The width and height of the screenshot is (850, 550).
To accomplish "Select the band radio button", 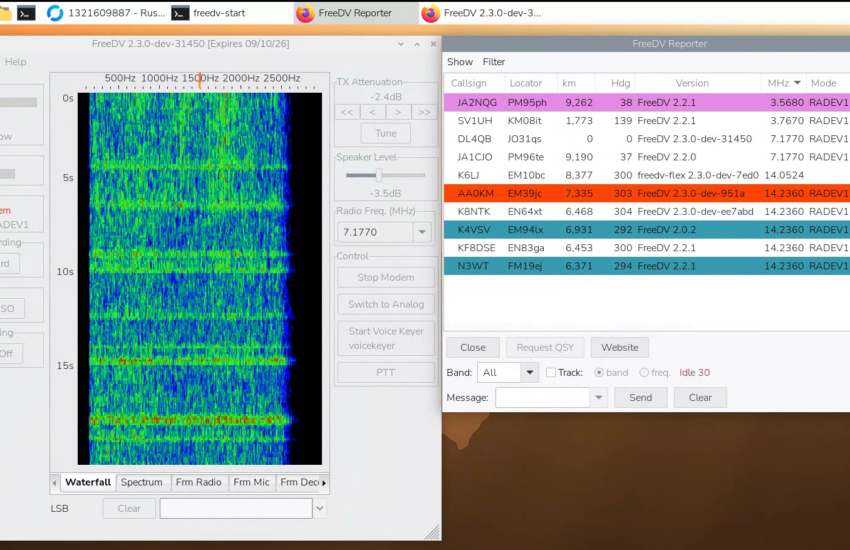I will [599, 373].
